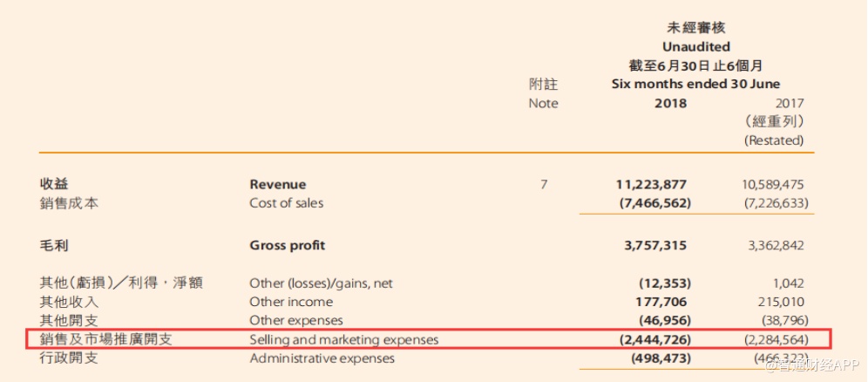The image size is (868, 382).
Task: Click the 2018 column header
Action: point(670,103)
